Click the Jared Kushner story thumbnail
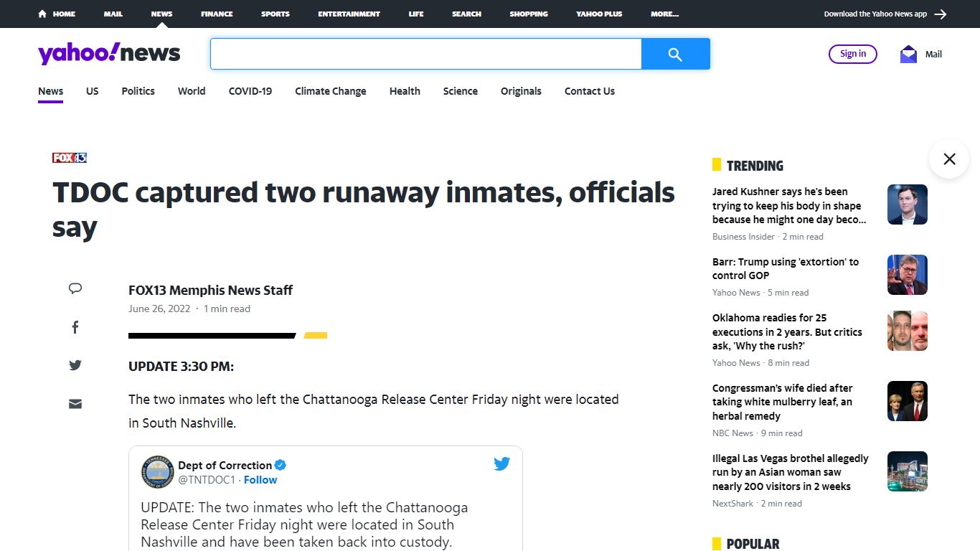Screen dimensions: 980x551 click(908, 204)
